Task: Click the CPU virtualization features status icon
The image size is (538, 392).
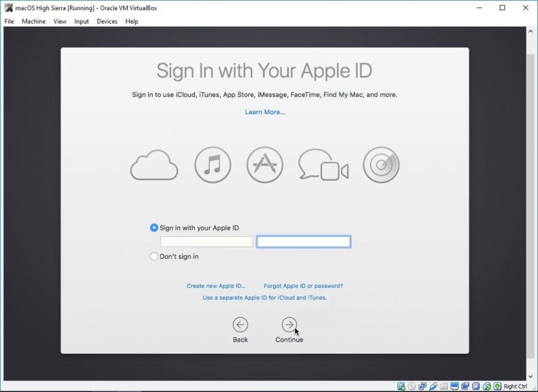Action: [476, 387]
